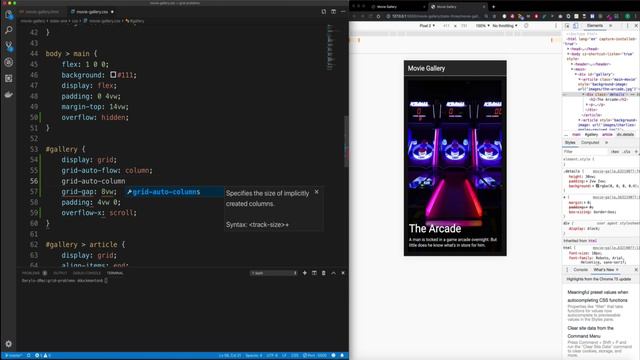
Task: Expand the head element in DOM tree
Action: click(569, 49)
